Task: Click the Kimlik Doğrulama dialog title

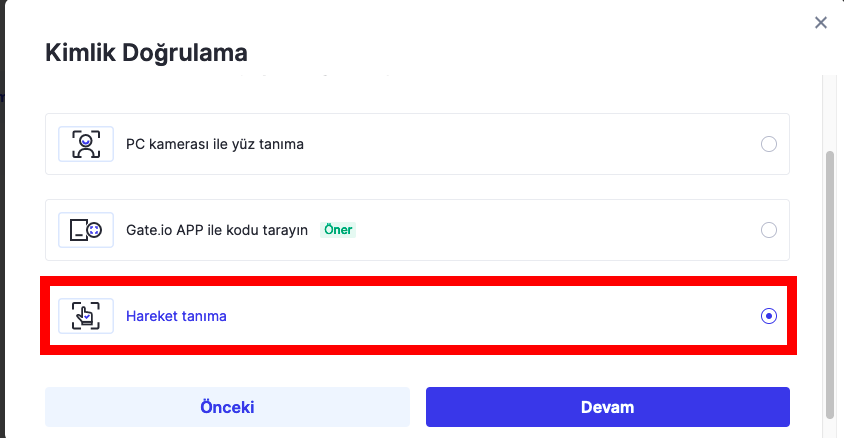Action: pyautogui.click(x=147, y=52)
